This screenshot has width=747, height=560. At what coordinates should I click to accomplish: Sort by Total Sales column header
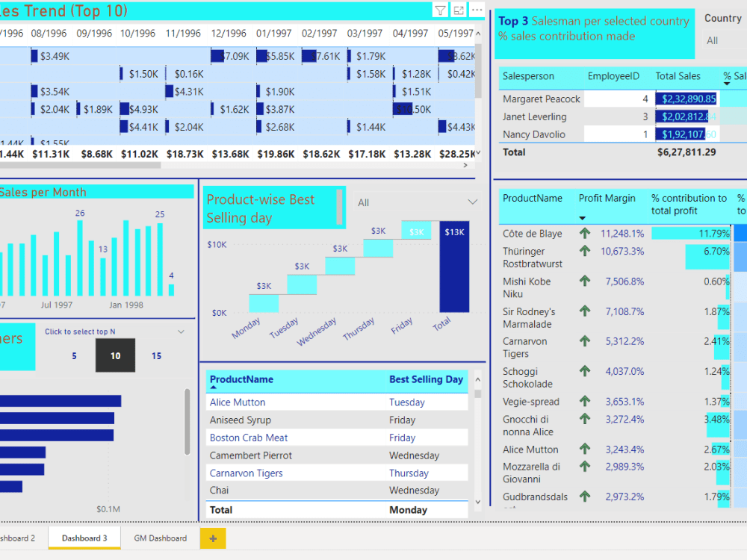tap(678, 76)
